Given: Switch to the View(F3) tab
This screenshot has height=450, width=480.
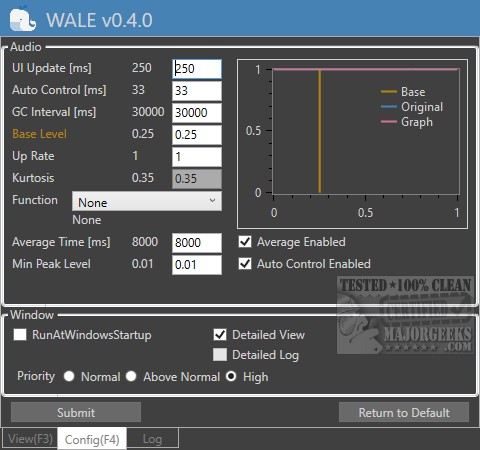Looking at the screenshot, I should click(30, 439).
